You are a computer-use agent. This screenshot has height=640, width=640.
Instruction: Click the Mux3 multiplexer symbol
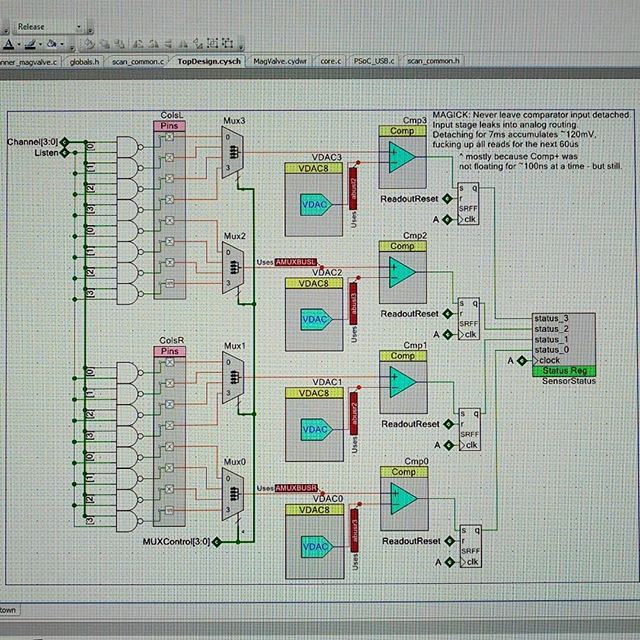tap(234, 150)
